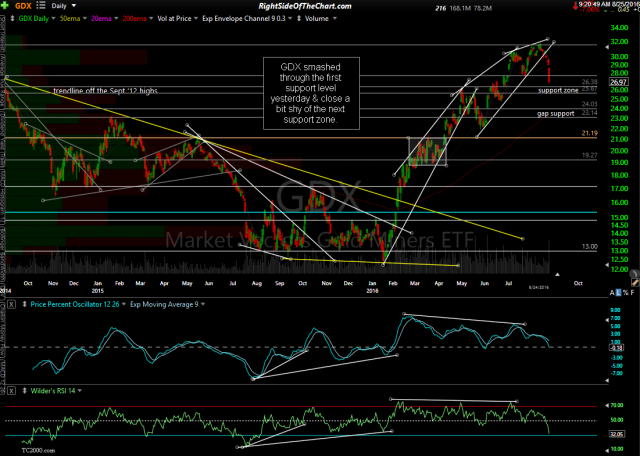Click the 23.14 gap support value
The image size is (640, 456).
(589, 113)
